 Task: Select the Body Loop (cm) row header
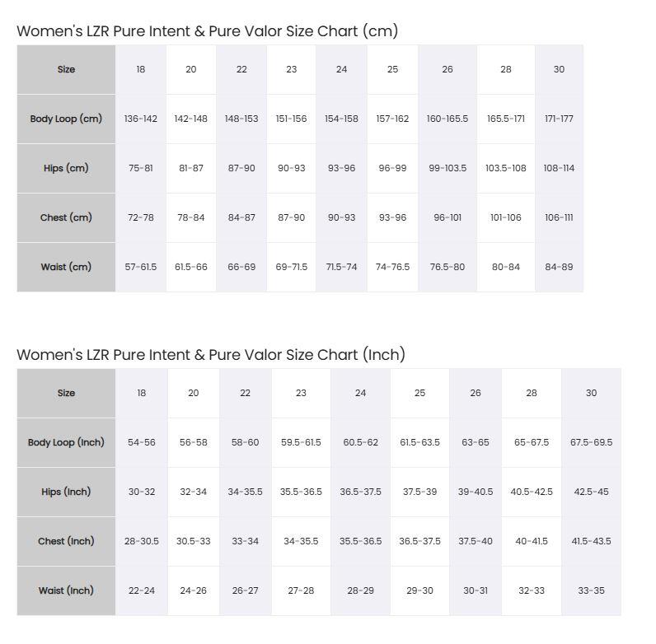coord(66,119)
